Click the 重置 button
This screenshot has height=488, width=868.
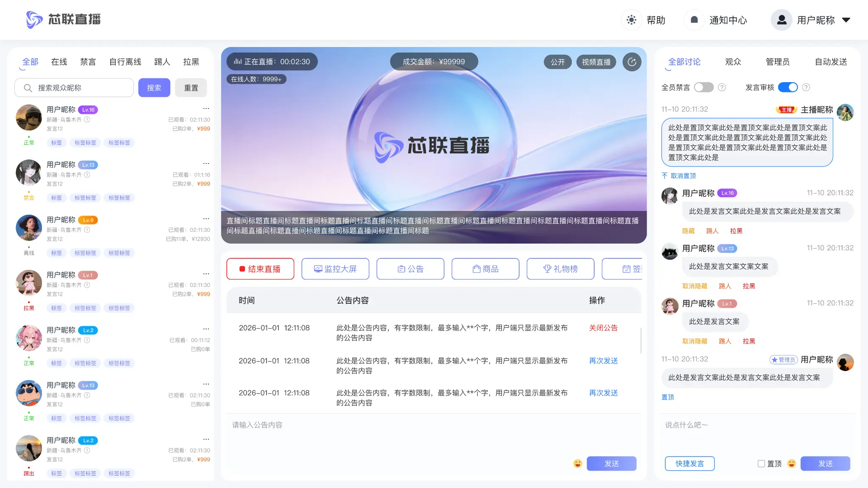point(191,88)
